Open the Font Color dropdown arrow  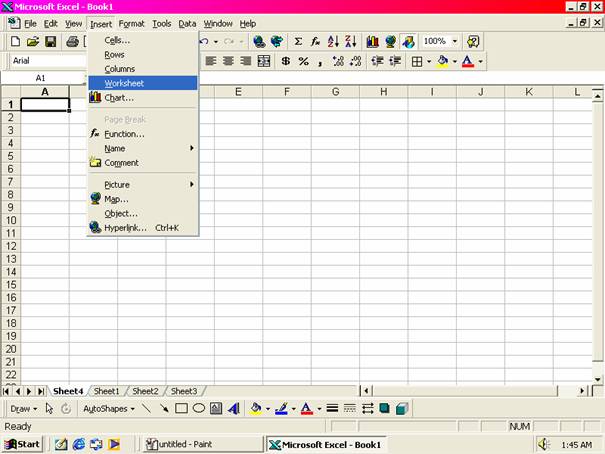[481, 61]
